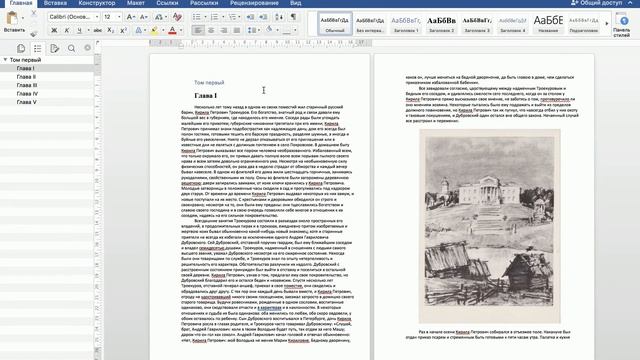Switch to the Конструктор tab
Image resolution: width=640 pixels, height=360 pixels.
coord(97,3)
